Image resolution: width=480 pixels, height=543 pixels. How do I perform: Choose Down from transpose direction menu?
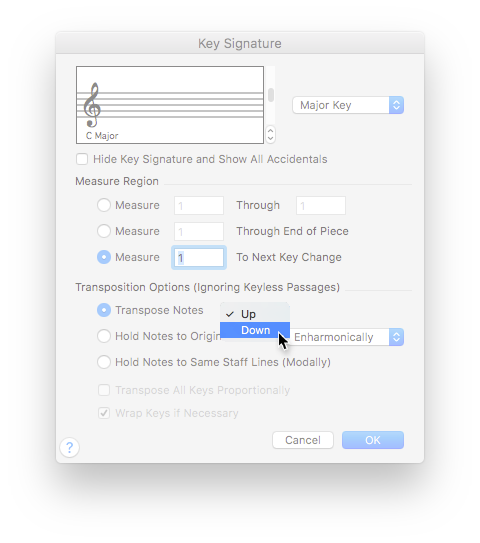tap(255, 330)
